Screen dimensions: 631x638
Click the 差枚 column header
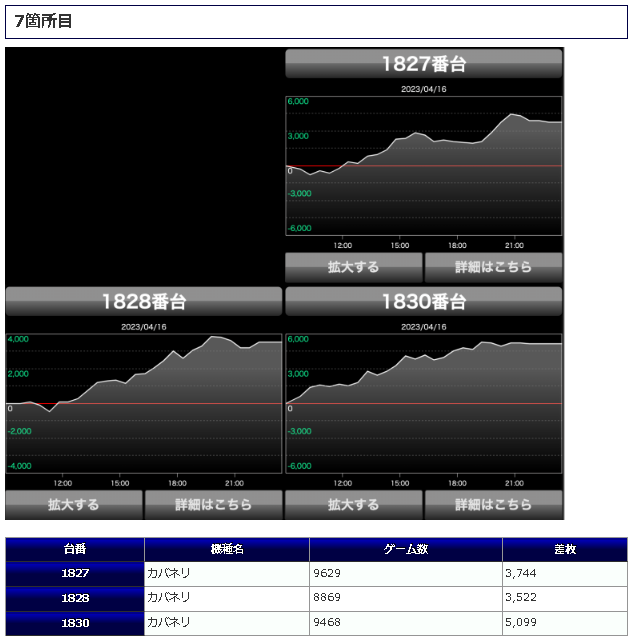point(565,549)
